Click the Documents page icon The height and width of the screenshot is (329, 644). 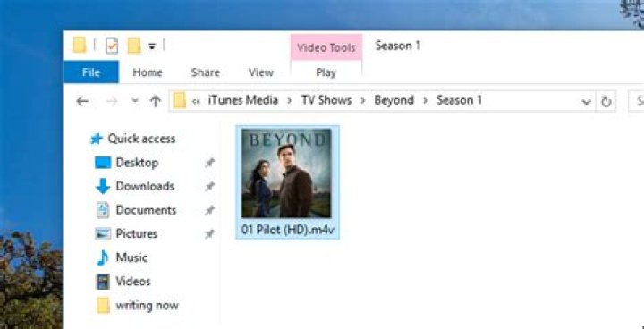(103, 210)
